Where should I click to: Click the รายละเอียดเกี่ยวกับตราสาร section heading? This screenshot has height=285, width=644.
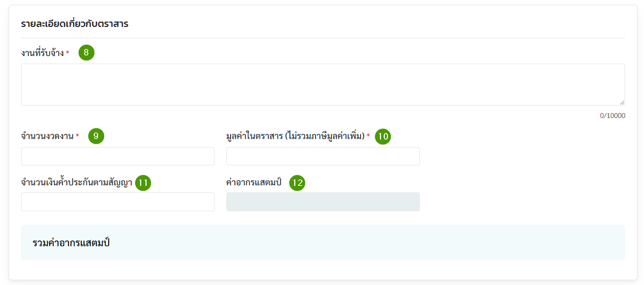pyautogui.click(x=74, y=24)
